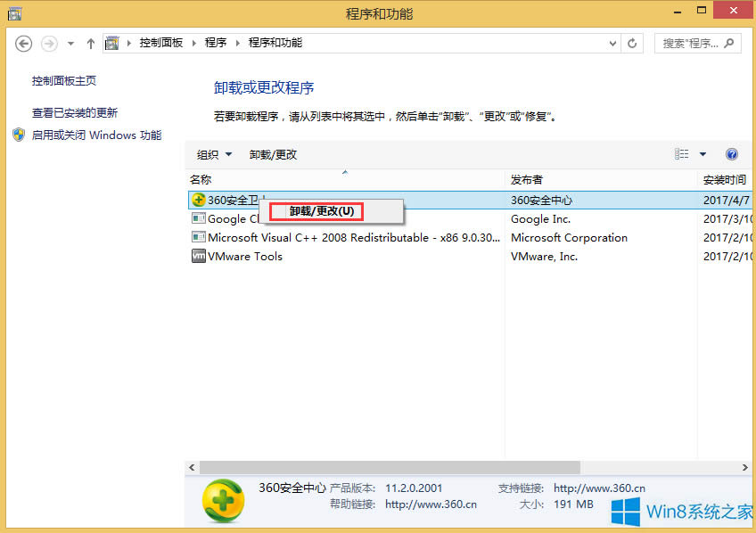Click the shield icon beside 启用或关闭 Windows 功能
The height and width of the screenshot is (533, 756).
click(x=19, y=135)
